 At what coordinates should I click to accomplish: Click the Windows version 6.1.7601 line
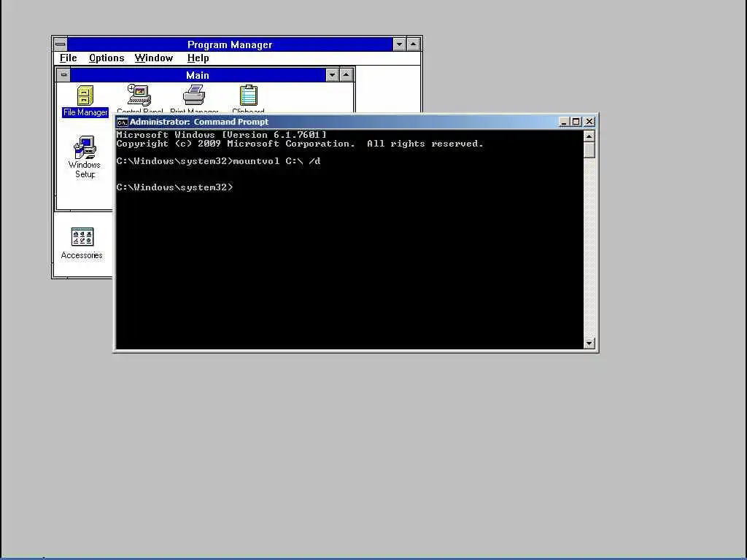click(222, 135)
